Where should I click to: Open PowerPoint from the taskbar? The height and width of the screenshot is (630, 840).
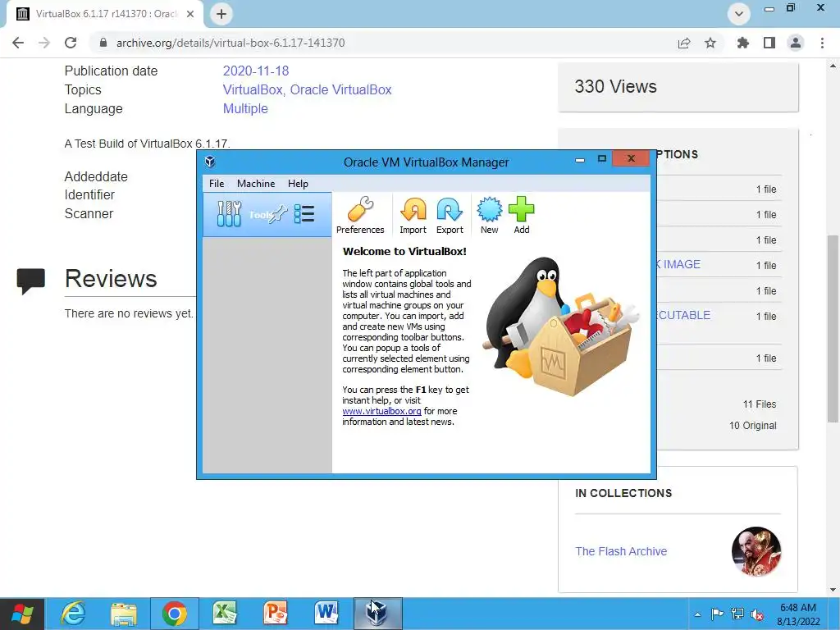pyautogui.click(x=276, y=614)
